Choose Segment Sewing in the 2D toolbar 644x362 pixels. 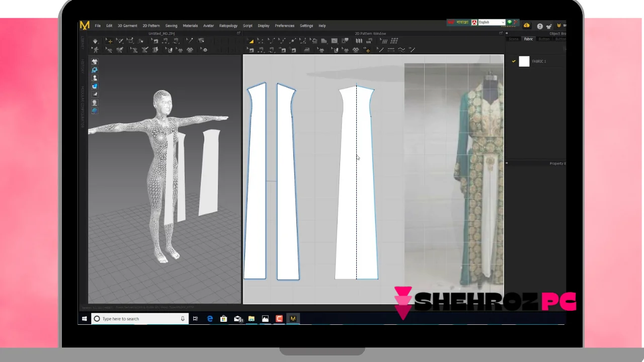point(261,50)
